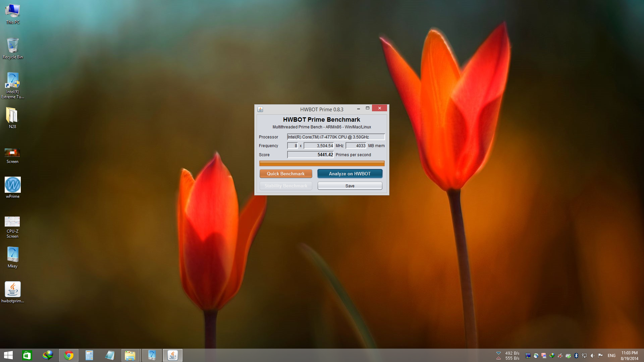Minimize the HWBOT Prime window
This screenshot has height=362, width=644.
coord(359,108)
